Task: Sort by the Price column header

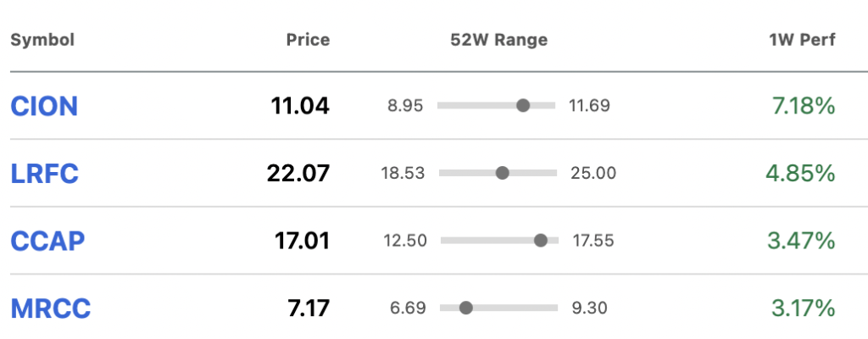Action: (x=308, y=41)
